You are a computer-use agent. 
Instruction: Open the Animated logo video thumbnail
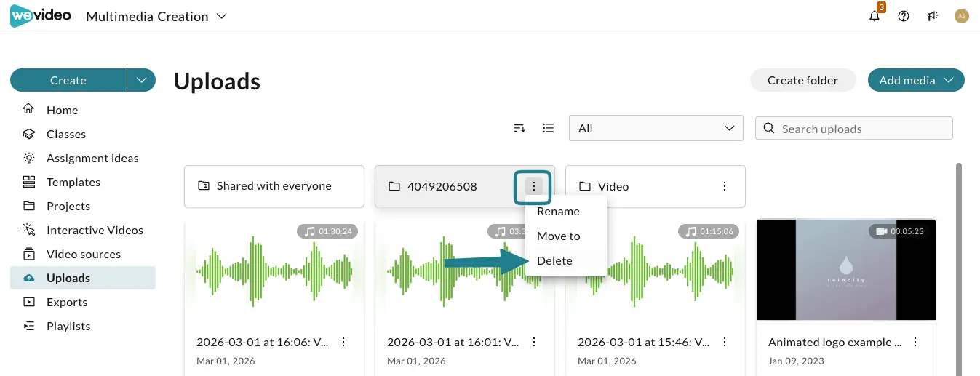[x=846, y=270]
